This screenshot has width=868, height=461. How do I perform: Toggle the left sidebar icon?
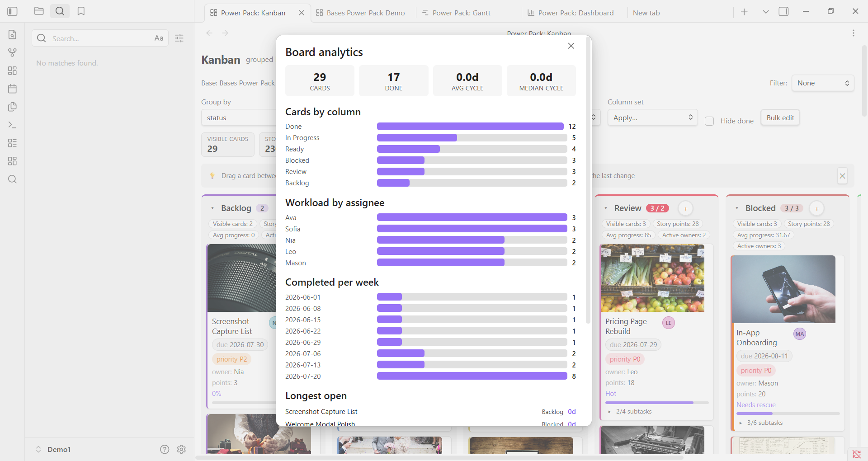(13, 11)
